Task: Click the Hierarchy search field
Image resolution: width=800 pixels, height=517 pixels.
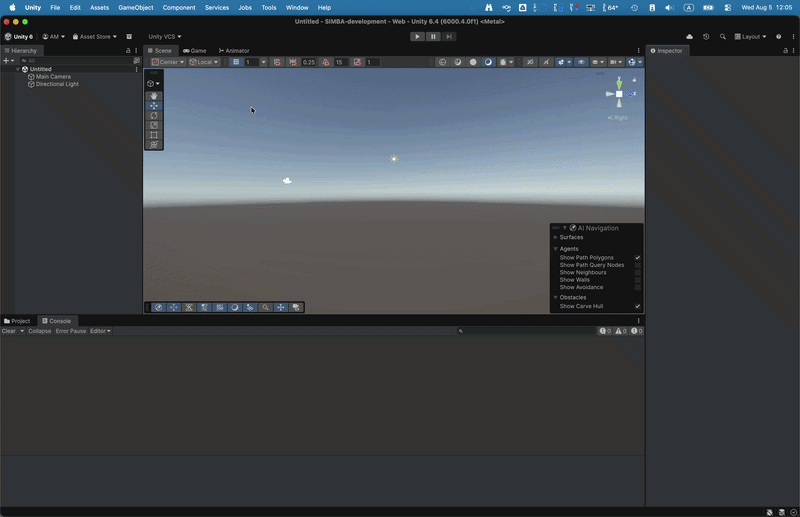Action: click(76, 61)
